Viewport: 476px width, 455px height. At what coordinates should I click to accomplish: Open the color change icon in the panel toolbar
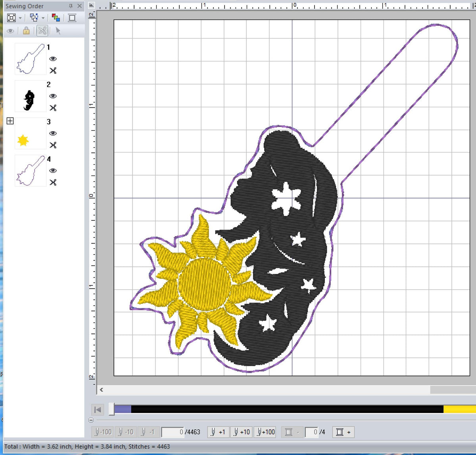[56, 17]
